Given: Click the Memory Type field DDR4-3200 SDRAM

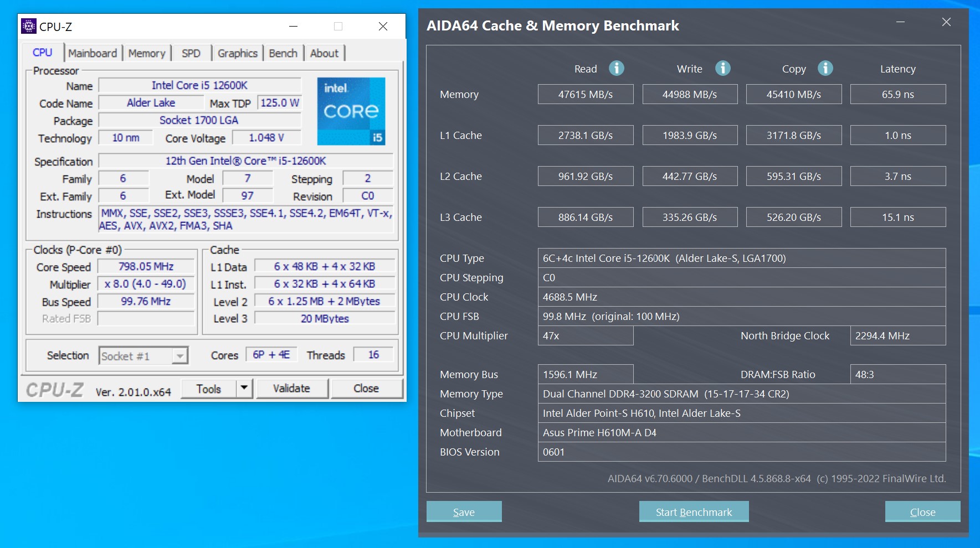Looking at the screenshot, I should click(x=742, y=394).
